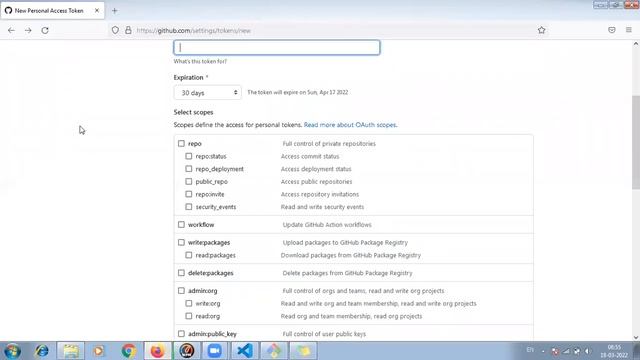Open a new browser tab
The height and width of the screenshot is (360, 640).
click(x=115, y=11)
